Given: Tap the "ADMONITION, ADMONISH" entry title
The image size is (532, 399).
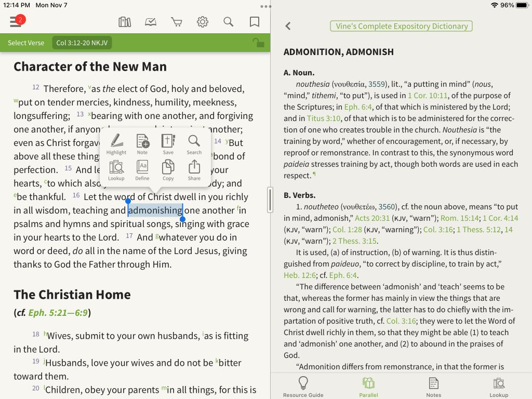Looking at the screenshot, I should [x=339, y=52].
